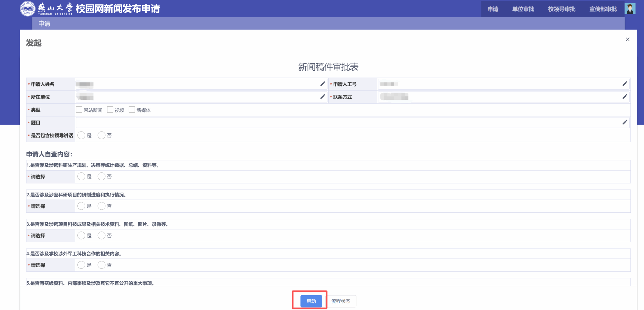
Task: Select 否 for self-check question 1
Action: tap(101, 177)
